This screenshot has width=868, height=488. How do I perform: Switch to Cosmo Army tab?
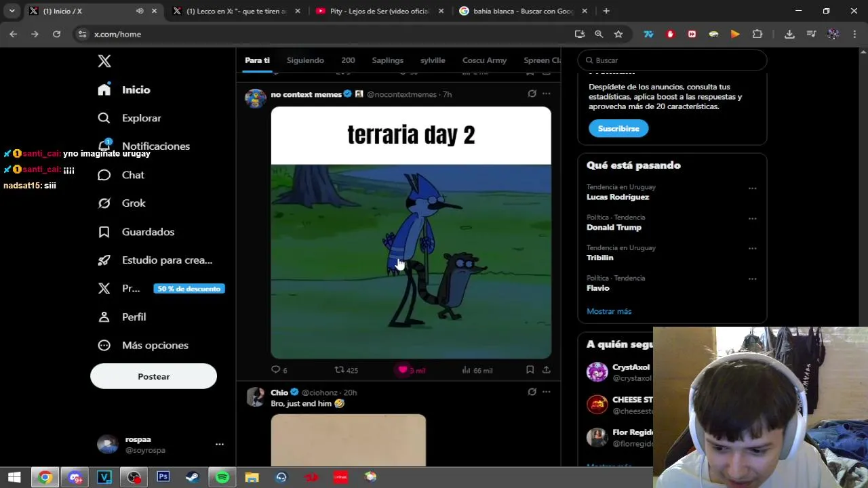point(484,60)
